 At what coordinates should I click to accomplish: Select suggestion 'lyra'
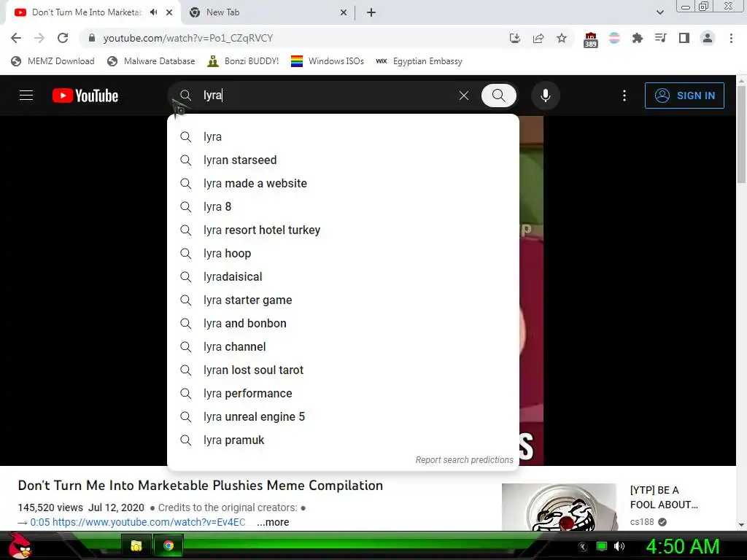[343, 136]
